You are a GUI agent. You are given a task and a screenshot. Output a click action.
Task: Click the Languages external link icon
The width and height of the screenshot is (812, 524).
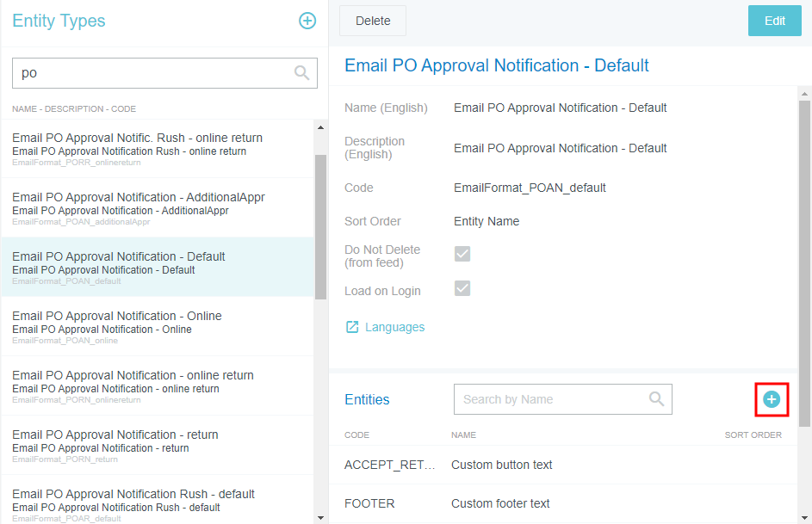point(352,327)
